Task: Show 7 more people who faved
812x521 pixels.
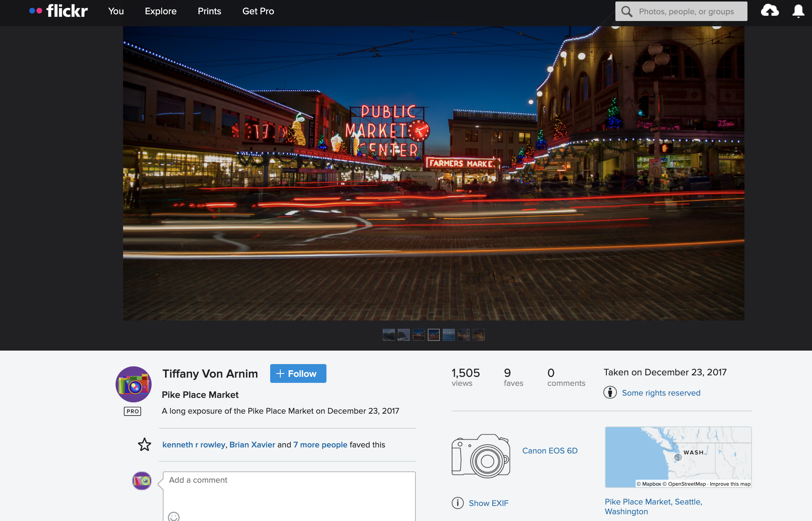Action: coord(320,444)
